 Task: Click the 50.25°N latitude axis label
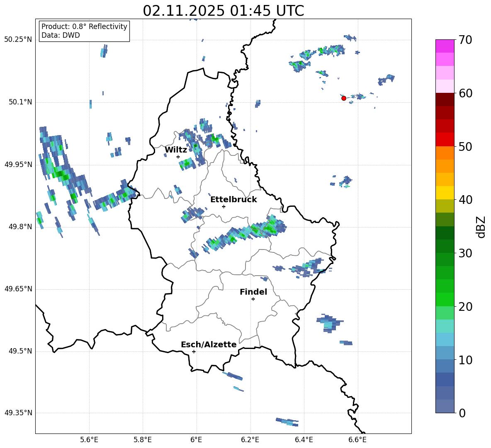18,40
